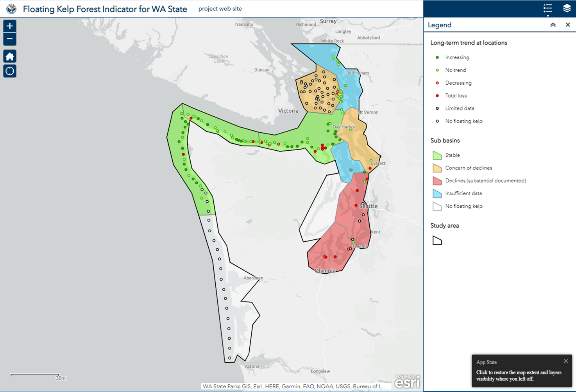Zoom out of the map

click(x=10, y=39)
